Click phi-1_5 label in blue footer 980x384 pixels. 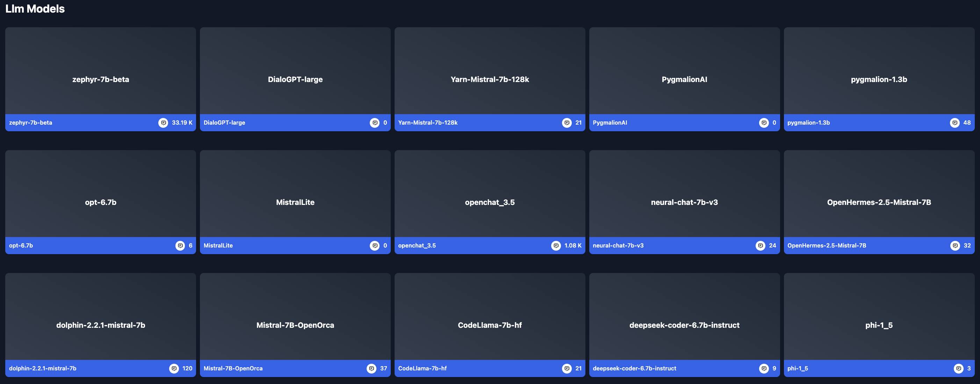point(798,368)
